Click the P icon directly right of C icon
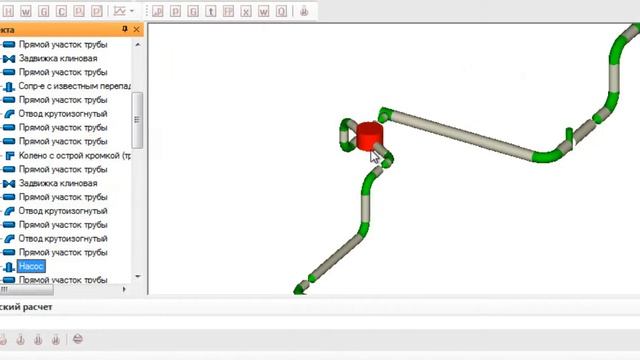This screenshot has width=640, height=360. [79, 11]
